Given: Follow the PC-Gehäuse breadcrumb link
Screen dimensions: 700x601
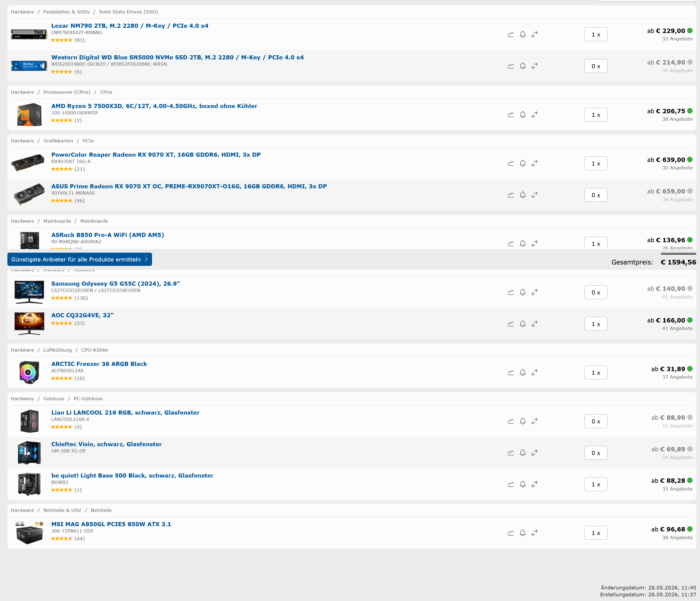Looking at the screenshot, I should (88, 399).
